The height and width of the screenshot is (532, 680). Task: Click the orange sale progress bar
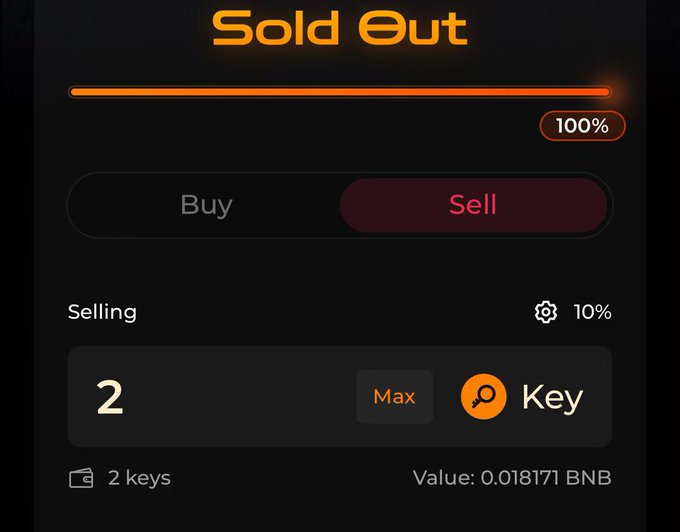click(x=340, y=92)
